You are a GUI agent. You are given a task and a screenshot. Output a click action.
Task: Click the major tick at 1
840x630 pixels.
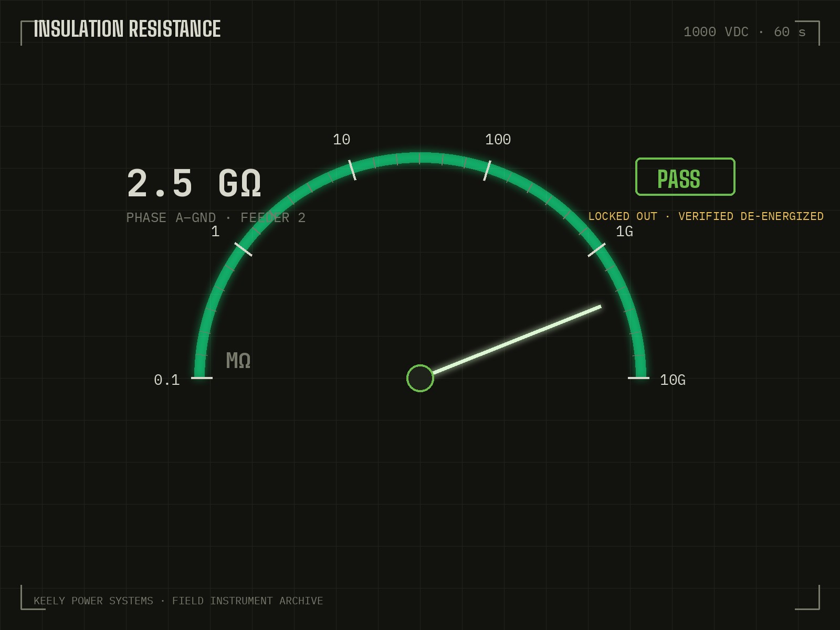(243, 249)
